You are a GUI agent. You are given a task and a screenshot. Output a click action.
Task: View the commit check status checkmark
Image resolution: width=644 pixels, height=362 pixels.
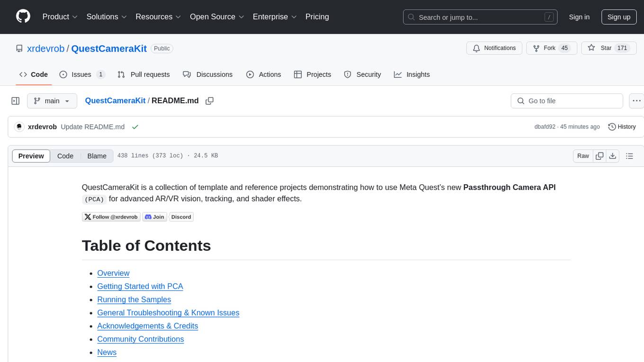pos(135,127)
